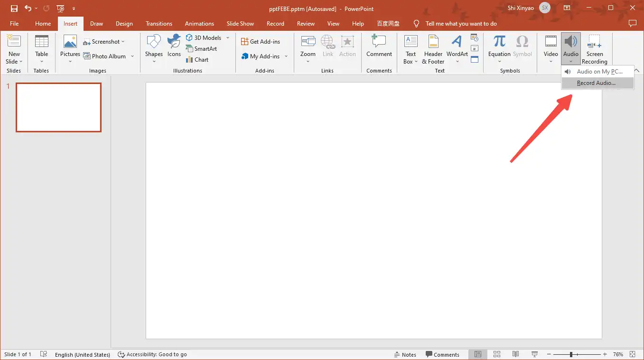Insert Pictures from the ribbon
The width and height of the screenshot is (644, 360).
coord(70,49)
